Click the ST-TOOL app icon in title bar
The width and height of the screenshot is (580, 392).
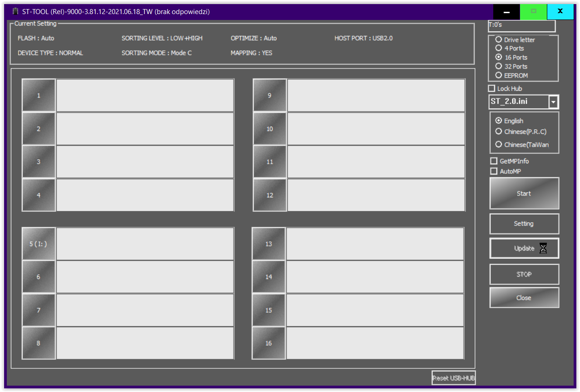click(15, 11)
